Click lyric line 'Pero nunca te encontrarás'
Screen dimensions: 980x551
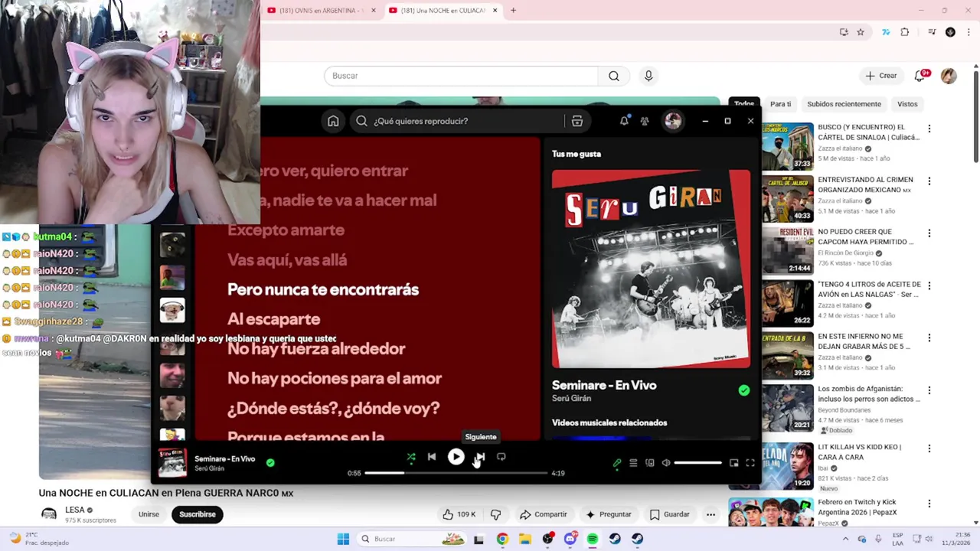click(x=323, y=289)
